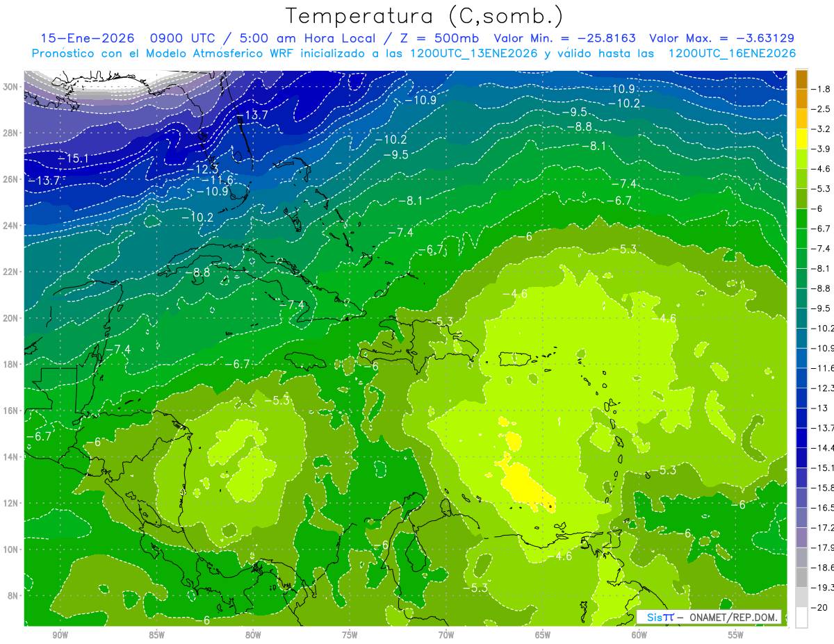Click "5:00 am Hora Local" in header
Image resolution: width=834 pixels, height=644 pixels.
pyautogui.click(x=306, y=38)
